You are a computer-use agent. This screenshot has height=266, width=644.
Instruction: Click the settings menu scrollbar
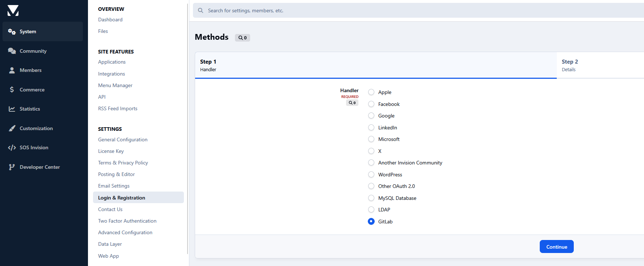(188, 129)
